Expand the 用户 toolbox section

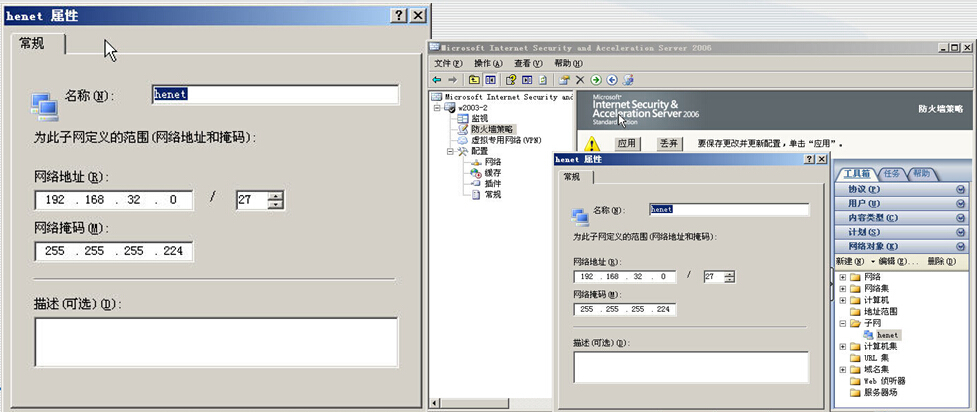[960, 203]
